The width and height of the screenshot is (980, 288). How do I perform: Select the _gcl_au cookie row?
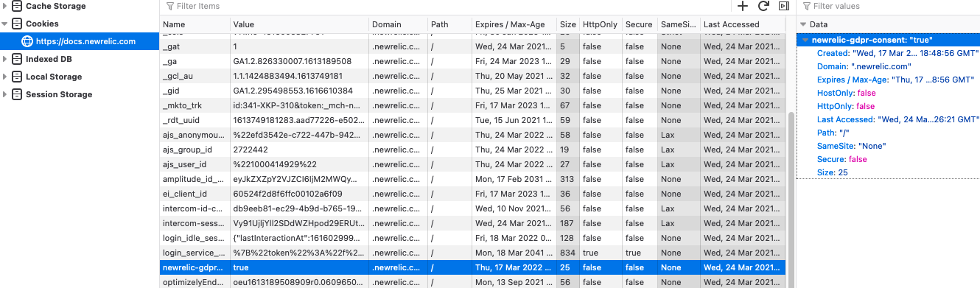point(472,76)
